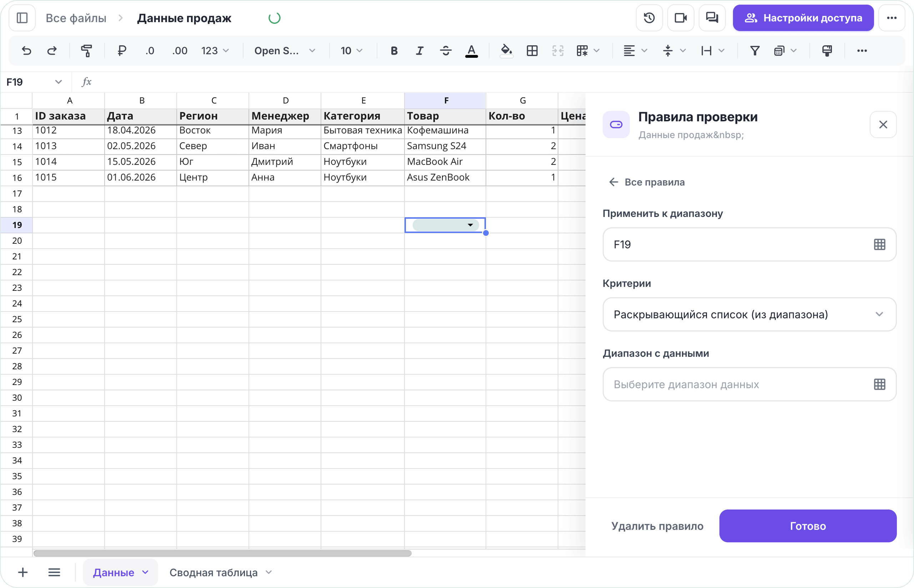Viewport: 914px width, 588px height.
Task: Click range picker icon for F19 field
Action: point(880,244)
